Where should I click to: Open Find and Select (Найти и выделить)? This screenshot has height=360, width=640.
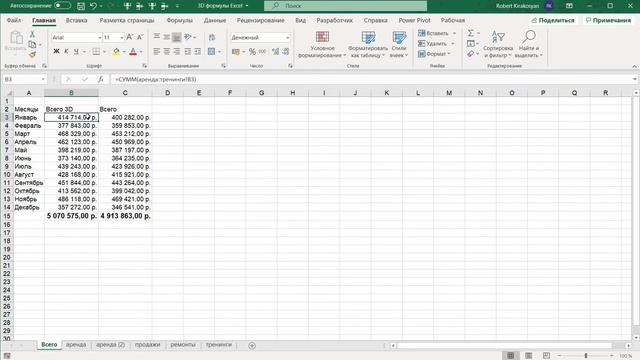pos(529,44)
